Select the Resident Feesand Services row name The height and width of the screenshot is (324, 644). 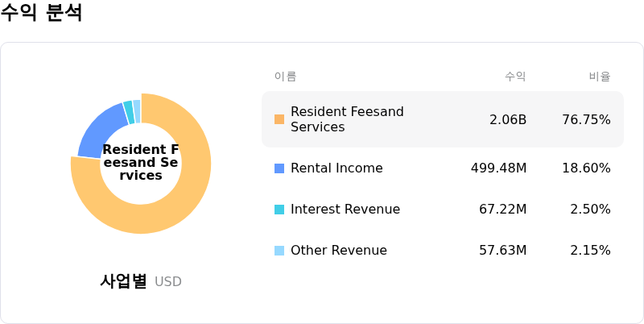pyautogui.click(x=347, y=119)
